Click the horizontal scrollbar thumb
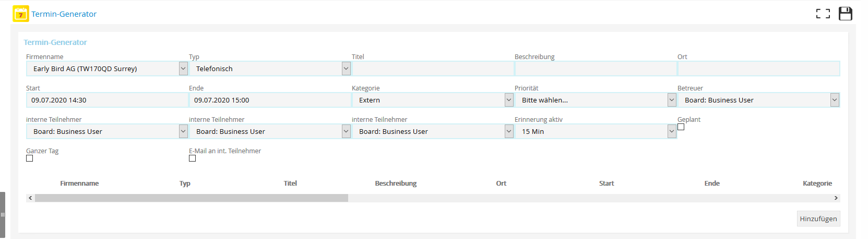The height and width of the screenshot is (239, 868). [x=191, y=198]
